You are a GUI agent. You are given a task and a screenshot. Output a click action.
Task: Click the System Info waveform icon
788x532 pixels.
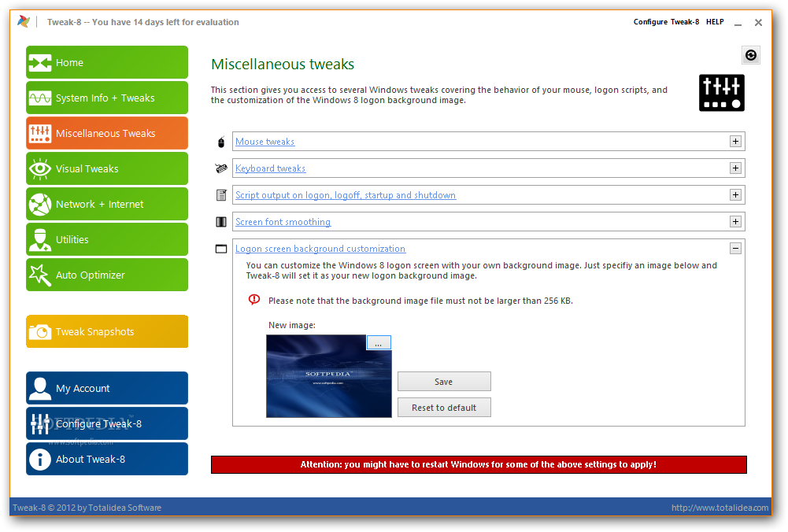[x=39, y=98]
